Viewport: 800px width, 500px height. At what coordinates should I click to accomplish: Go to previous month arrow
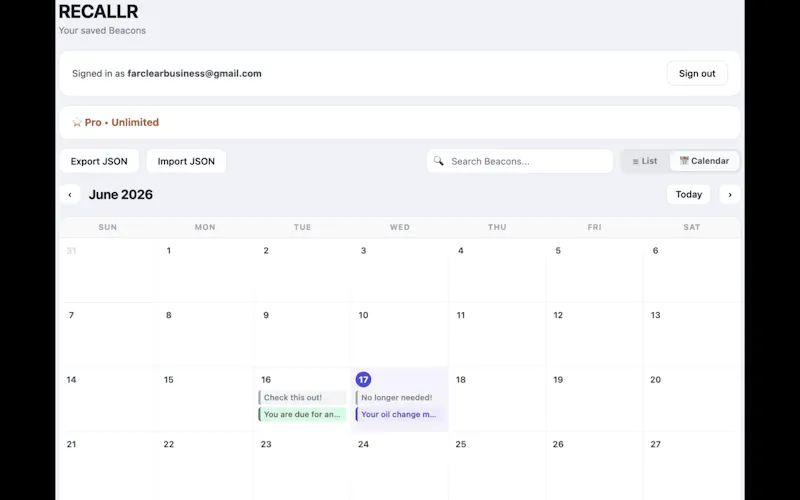tap(70, 194)
